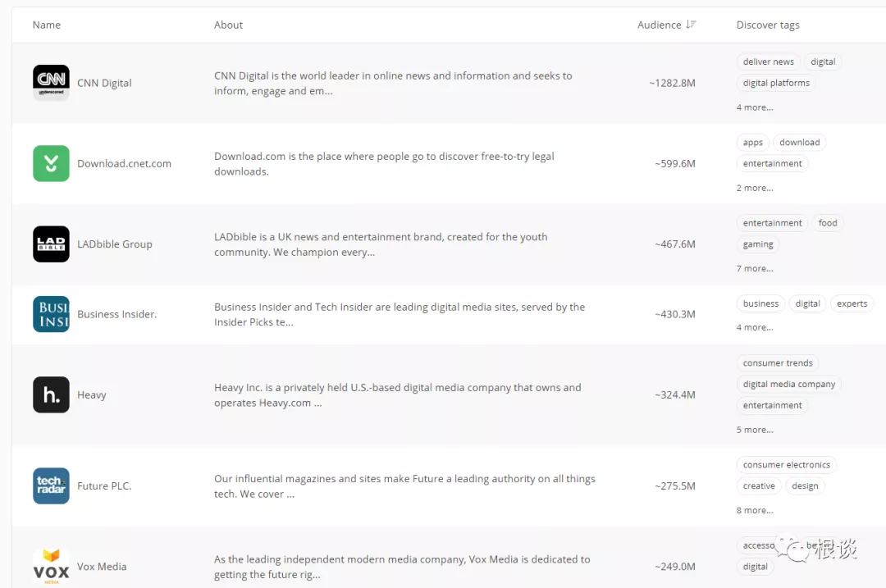Select the 'deliver news' tag
This screenshot has height=588, width=886.
[x=769, y=62]
